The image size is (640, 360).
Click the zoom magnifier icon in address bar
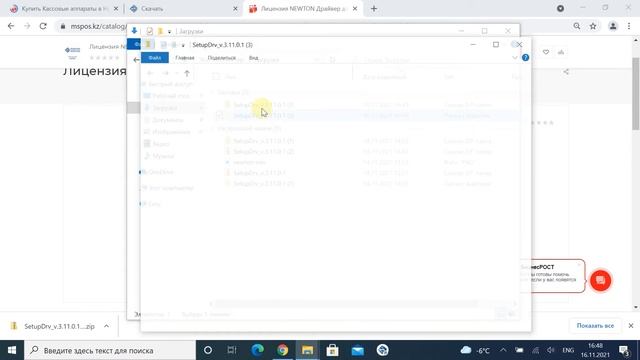(576, 26)
